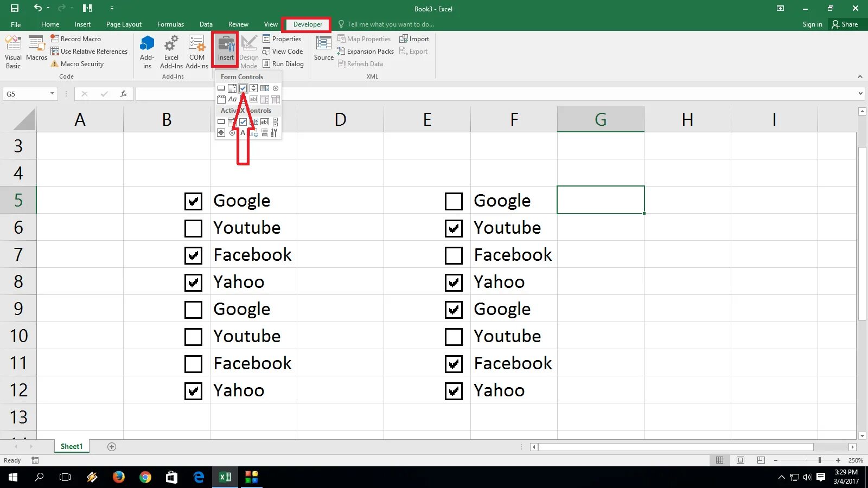This screenshot has height=488, width=868.
Task: Open Excel Add-Ins manager
Action: click(171, 52)
